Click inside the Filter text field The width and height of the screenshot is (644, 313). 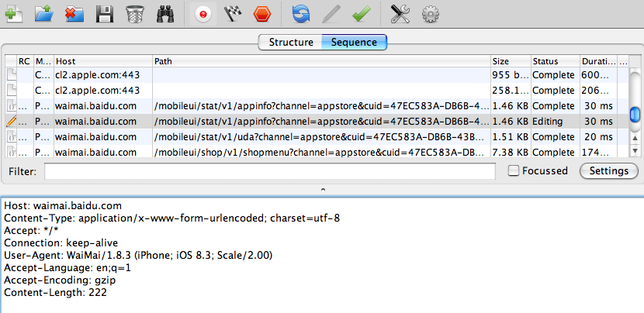270,171
